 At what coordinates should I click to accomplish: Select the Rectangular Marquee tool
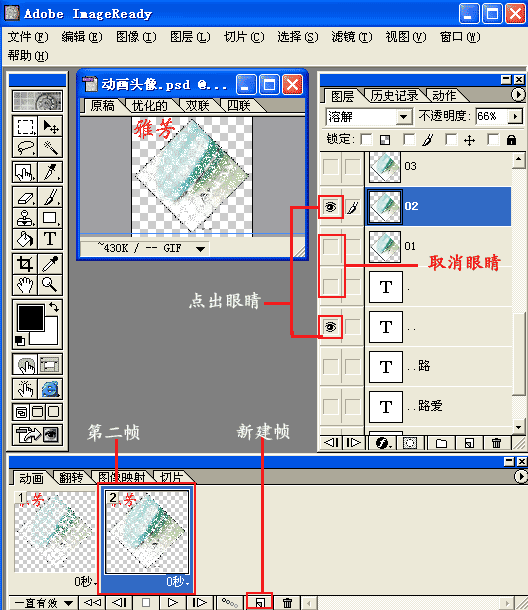(x=25, y=126)
